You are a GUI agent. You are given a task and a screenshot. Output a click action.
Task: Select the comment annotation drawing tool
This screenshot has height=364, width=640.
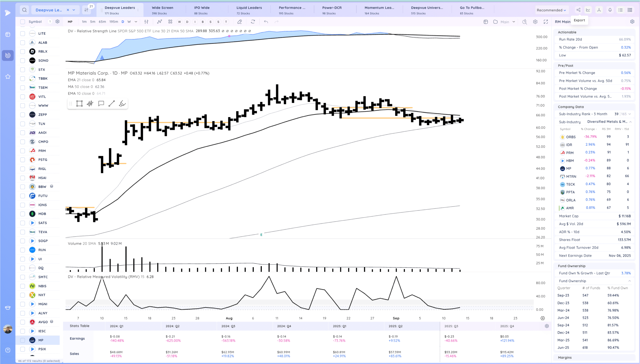101,104
